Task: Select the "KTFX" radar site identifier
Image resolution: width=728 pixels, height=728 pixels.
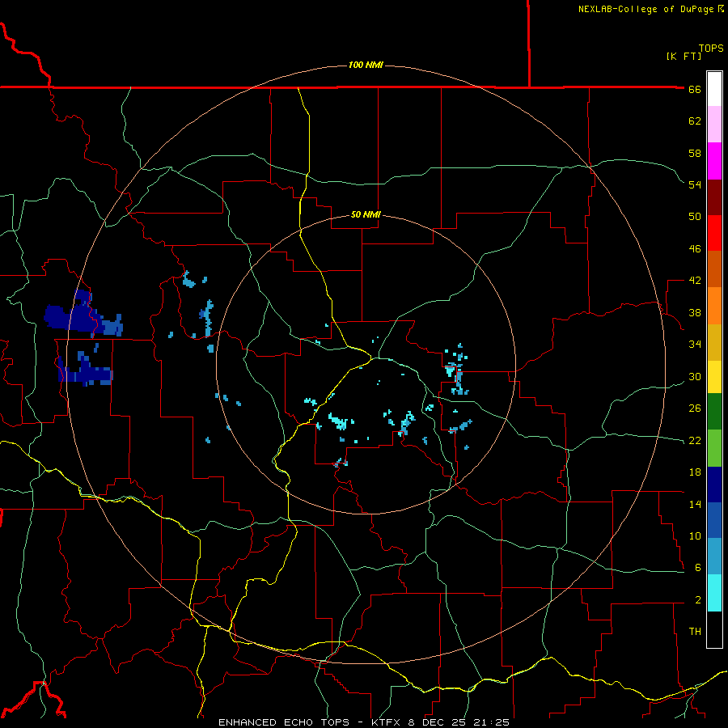Action: 387,722
